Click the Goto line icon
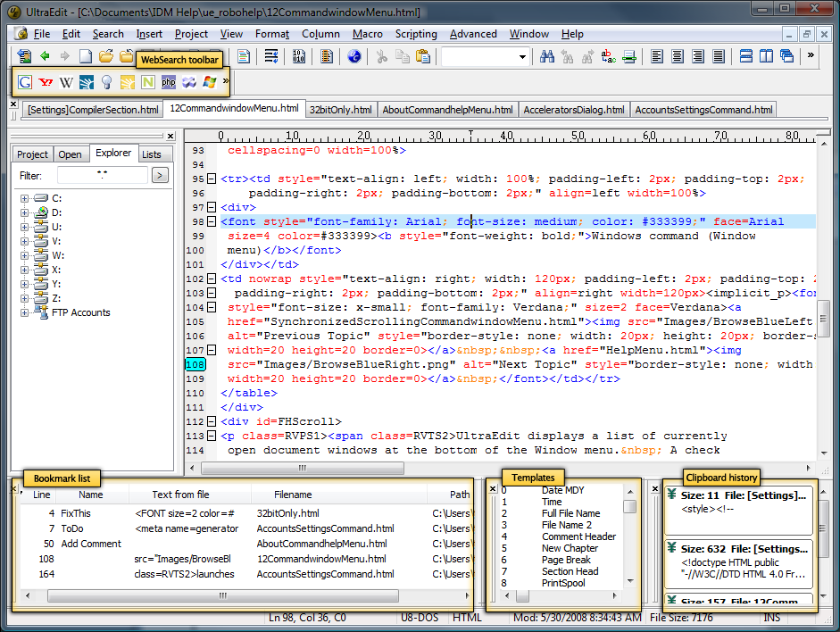The image size is (840, 632). (x=629, y=56)
